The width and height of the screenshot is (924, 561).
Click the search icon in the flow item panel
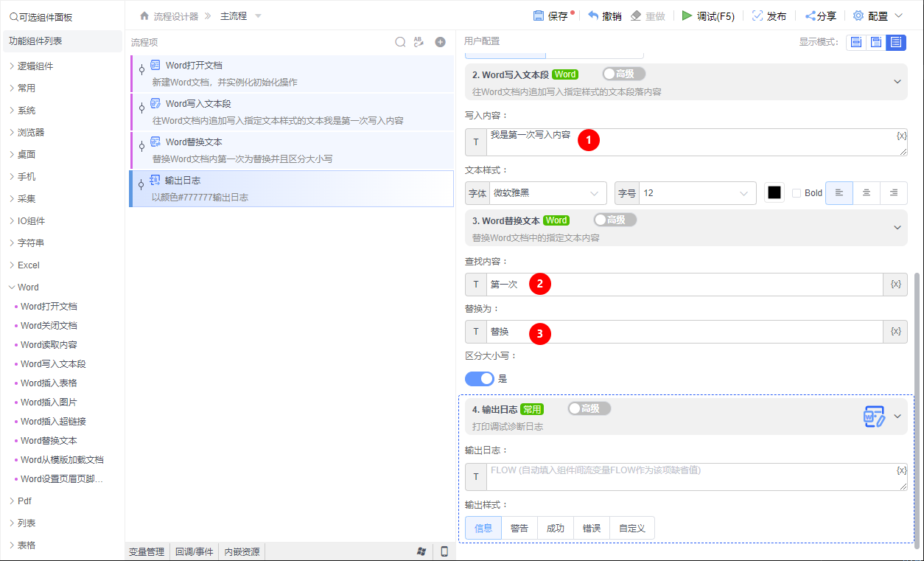click(x=400, y=42)
